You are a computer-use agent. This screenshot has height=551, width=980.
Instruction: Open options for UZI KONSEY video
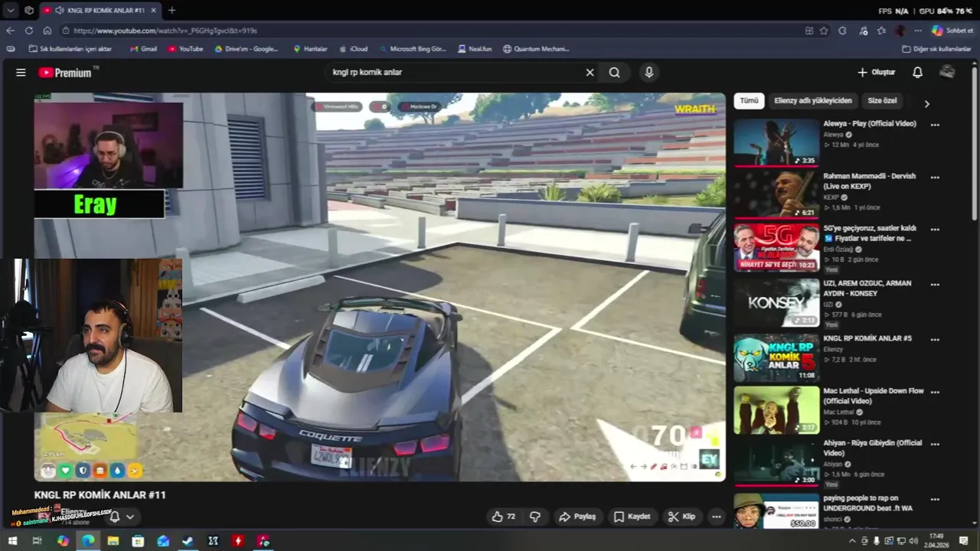coord(935,284)
